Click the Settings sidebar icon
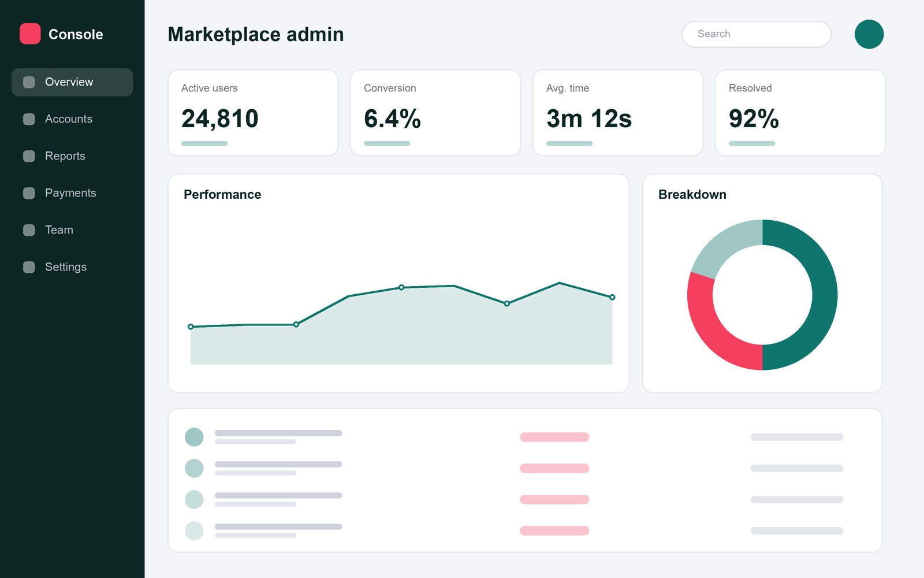Screen dimensions: 924x578 click(x=29, y=267)
